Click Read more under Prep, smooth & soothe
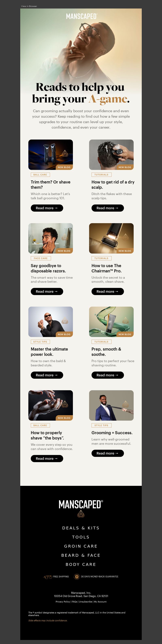This screenshot has width=162, height=644. coord(108,375)
